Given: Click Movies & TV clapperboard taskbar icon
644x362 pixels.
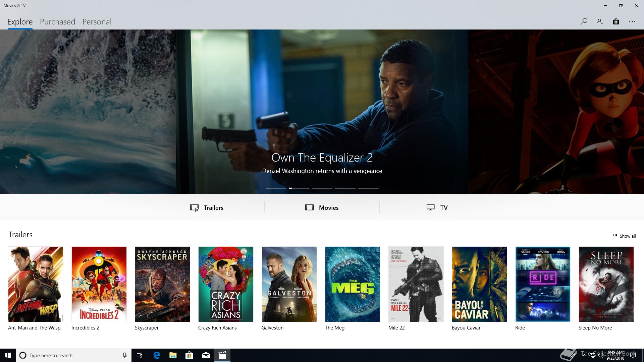Looking at the screenshot, I should pos(222,355).
